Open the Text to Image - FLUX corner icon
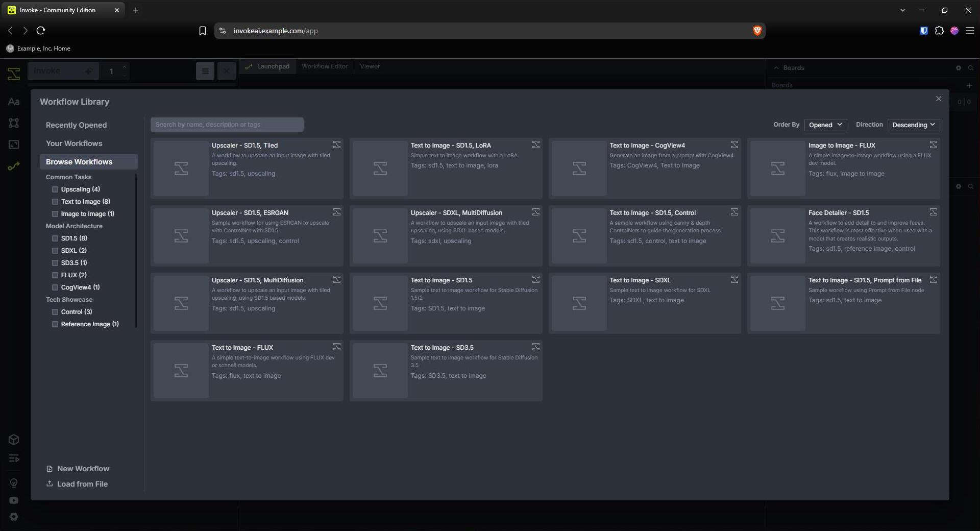This screenshot has width=980, height=531. (x=337, y=347)
